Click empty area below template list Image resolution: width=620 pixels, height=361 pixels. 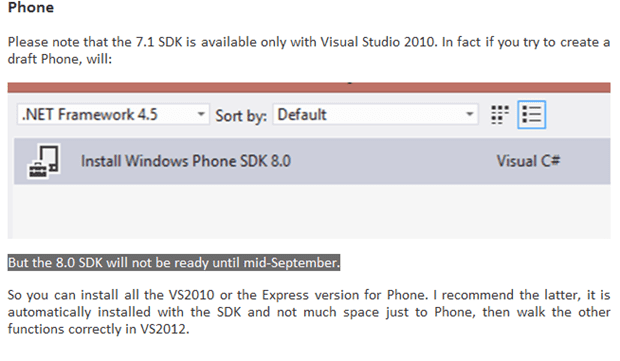point(312,211)
